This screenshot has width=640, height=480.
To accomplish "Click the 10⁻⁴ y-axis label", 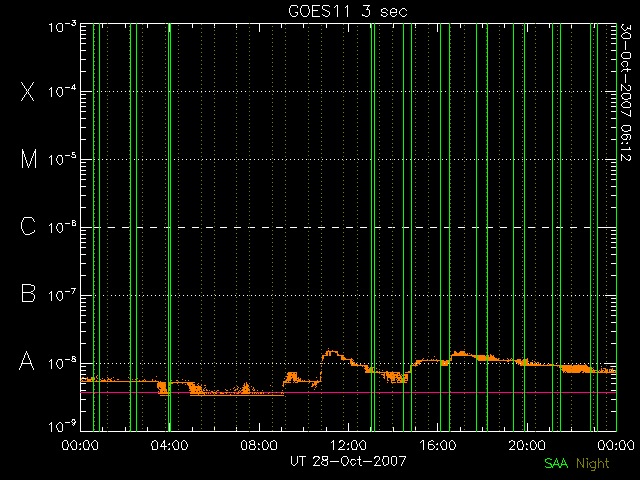I will 62,91.
